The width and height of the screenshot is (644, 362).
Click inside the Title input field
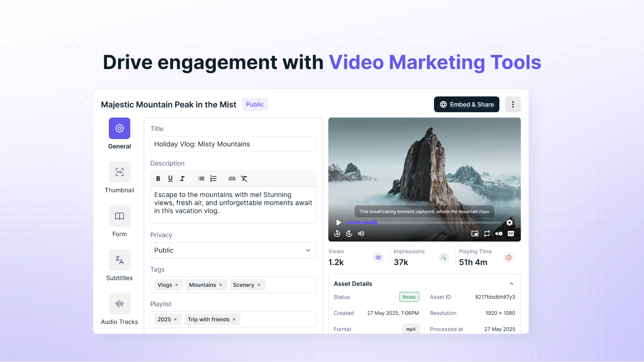tap(233, 144)
